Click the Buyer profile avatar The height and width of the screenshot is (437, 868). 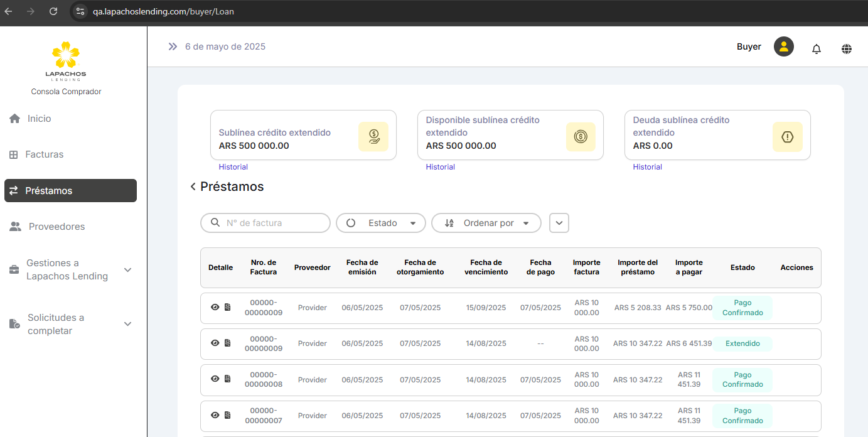[x=783, y=46]
